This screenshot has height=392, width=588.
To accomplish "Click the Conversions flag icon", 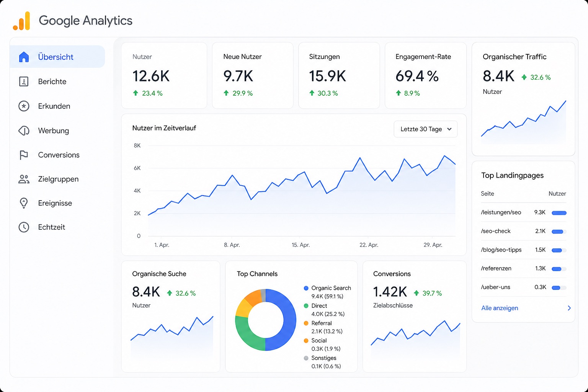I will click(x=24, y=155).
